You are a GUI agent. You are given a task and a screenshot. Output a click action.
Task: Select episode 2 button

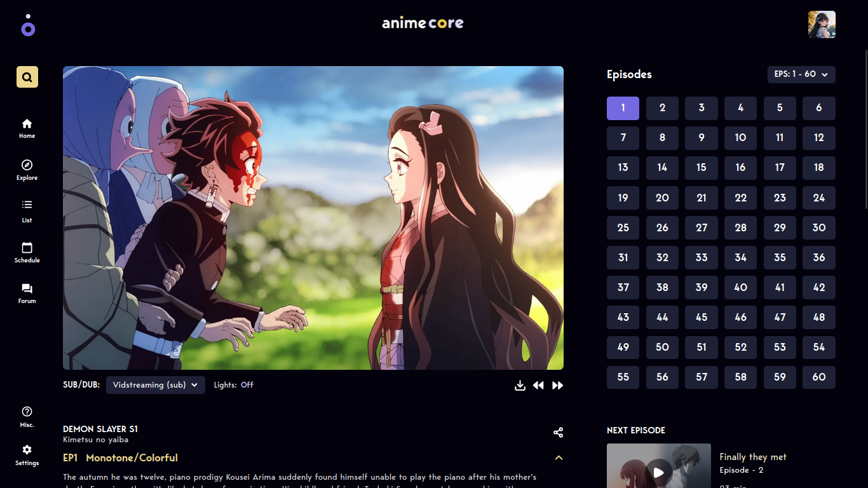coord(662,108)
